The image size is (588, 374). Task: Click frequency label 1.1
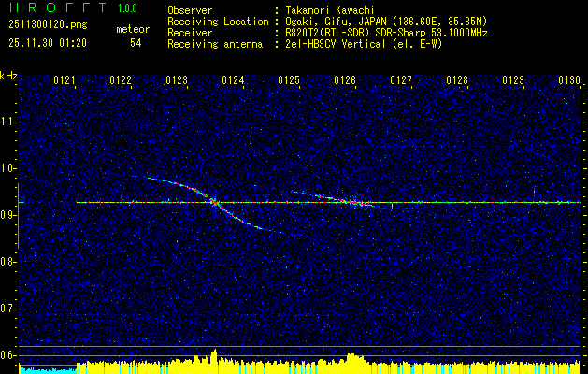pos(7,122)
